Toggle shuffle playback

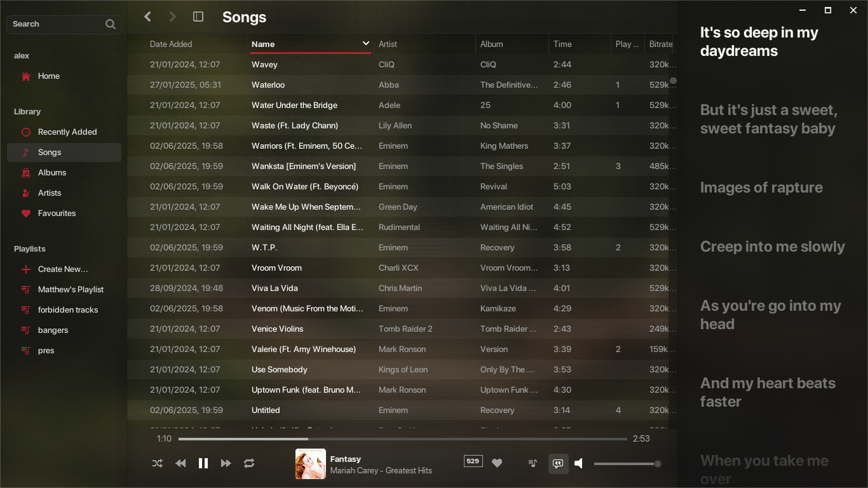[158, 463]
